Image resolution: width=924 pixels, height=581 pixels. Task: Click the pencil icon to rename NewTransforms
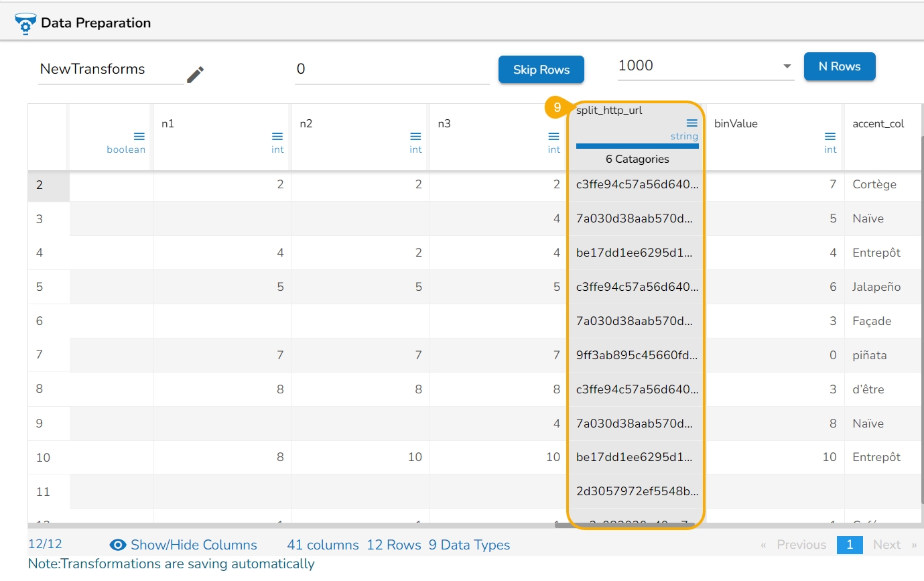[x=195, y=74]
